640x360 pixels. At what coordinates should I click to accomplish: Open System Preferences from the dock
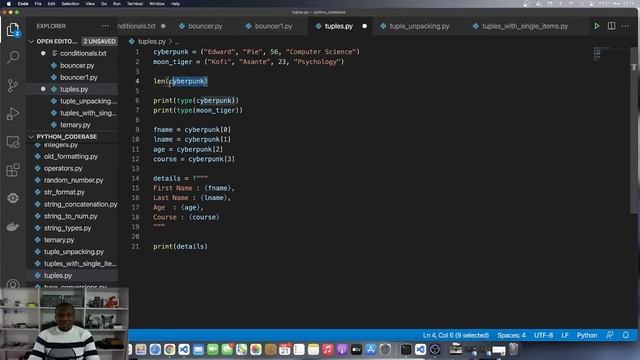coord(385,349)
